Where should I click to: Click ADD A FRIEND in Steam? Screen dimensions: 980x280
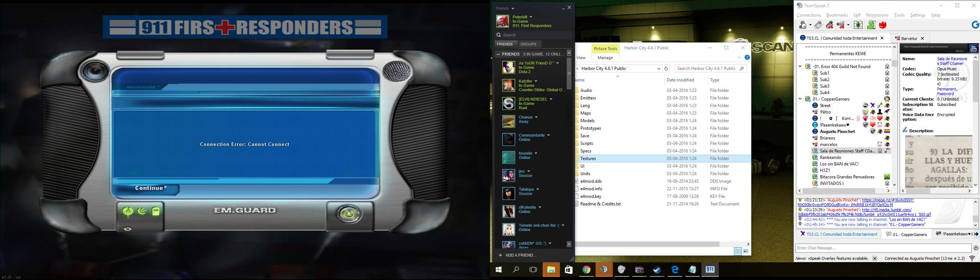517,255
